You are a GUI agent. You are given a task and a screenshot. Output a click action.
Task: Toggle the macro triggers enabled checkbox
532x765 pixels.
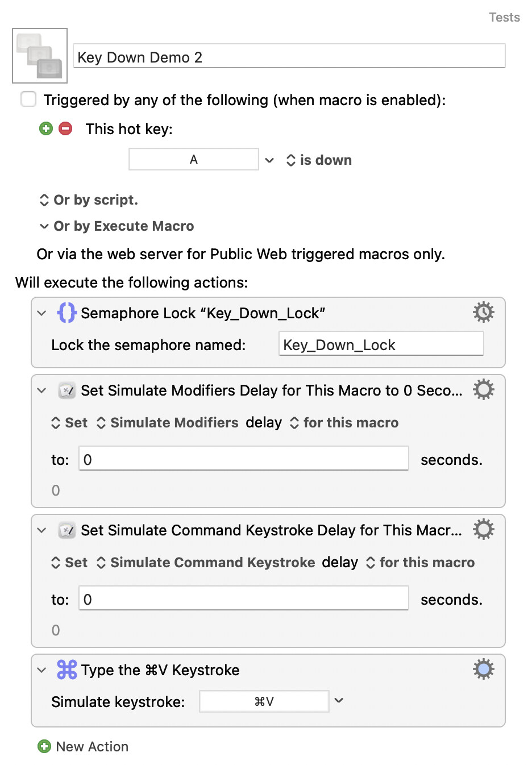click(x=28, y=99)
